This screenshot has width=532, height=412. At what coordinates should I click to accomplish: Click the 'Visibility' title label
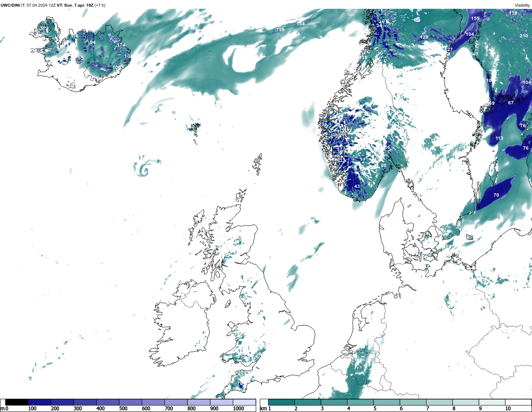pyautogui.click(x=522, y=5)
